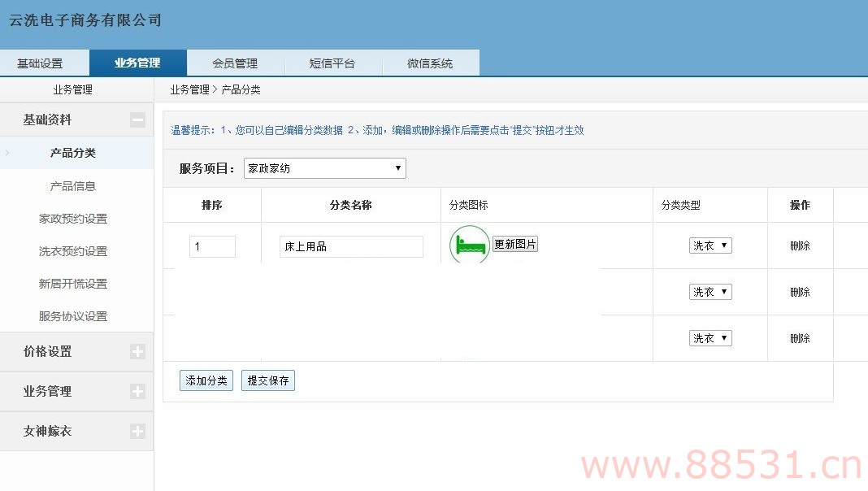Screen dimensions: 868x491
Task: Click the 添加分类 button
Action: click(206, 380)
